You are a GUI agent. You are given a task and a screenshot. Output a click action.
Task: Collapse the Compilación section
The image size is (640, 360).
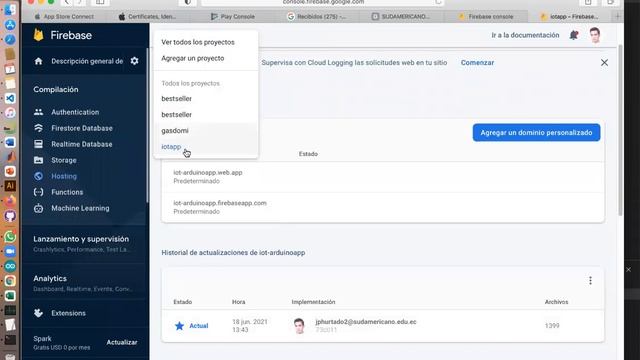56,89
